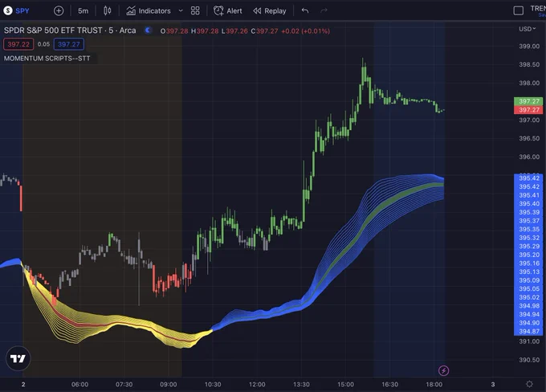This screenshot has width=546, height=392.
Task: Open chart settings gear icon
Action: (529, 384)
